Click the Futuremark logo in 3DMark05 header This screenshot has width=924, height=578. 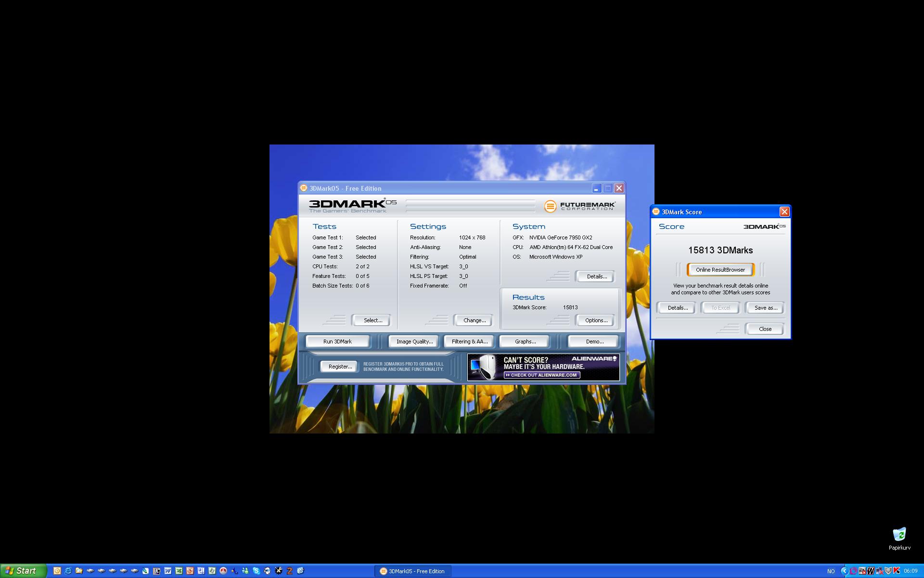tap(580, 206)
